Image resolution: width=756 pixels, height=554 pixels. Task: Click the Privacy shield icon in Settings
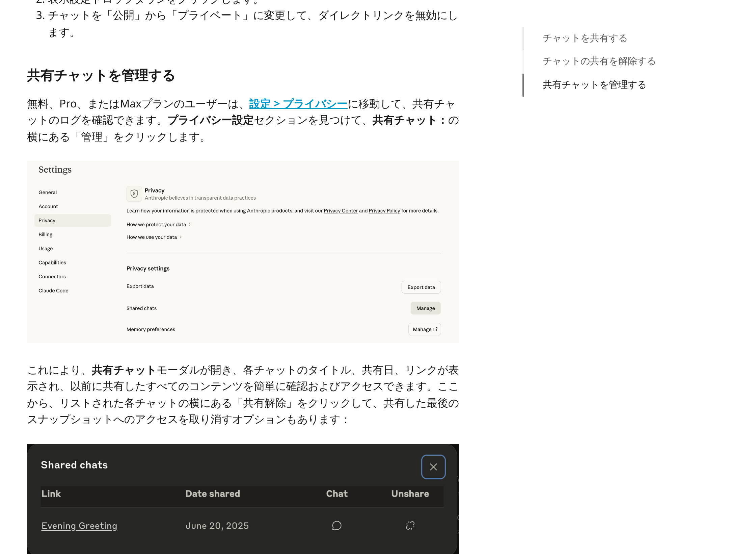(134, 194)
